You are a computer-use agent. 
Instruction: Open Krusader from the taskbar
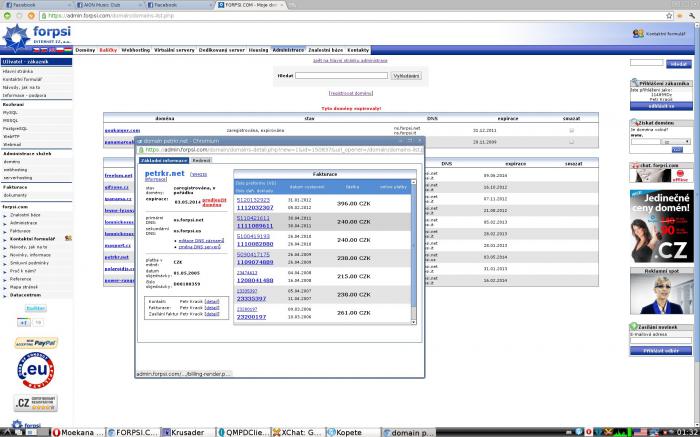tap(187, 432)
